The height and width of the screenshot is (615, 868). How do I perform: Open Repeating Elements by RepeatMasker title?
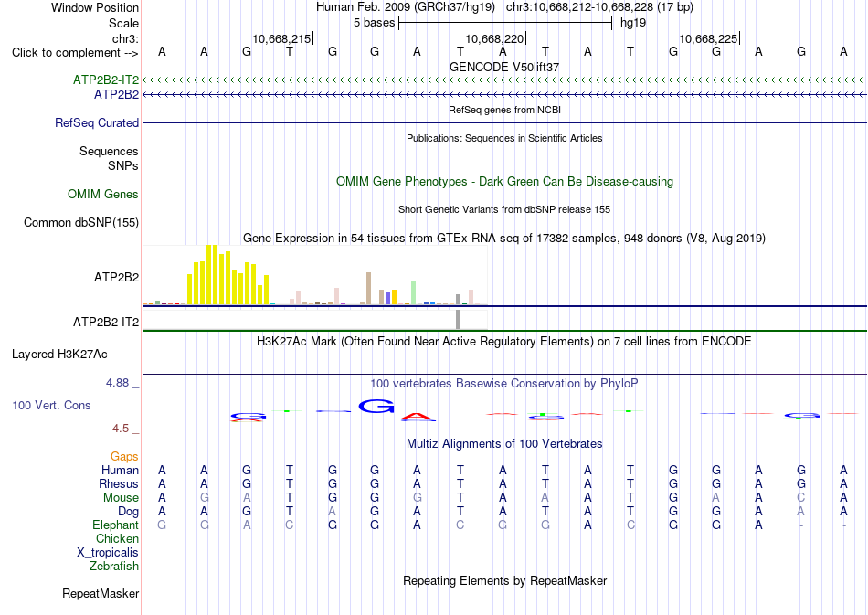click(504, 581)
